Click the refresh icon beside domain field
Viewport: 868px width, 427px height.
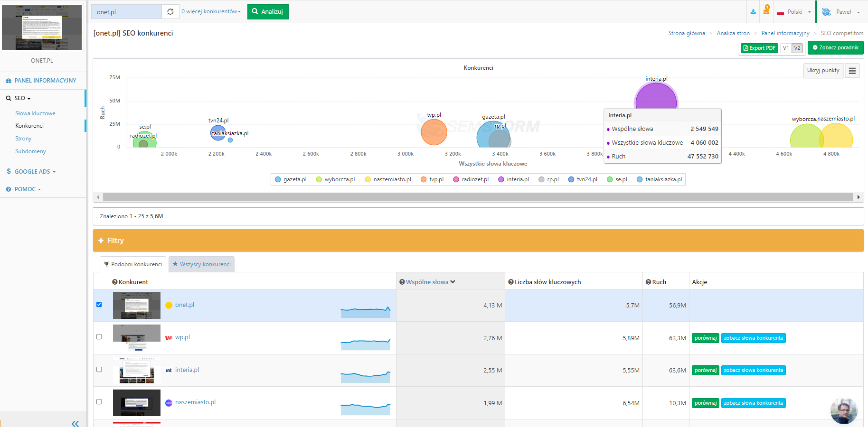tap(170, 12)
